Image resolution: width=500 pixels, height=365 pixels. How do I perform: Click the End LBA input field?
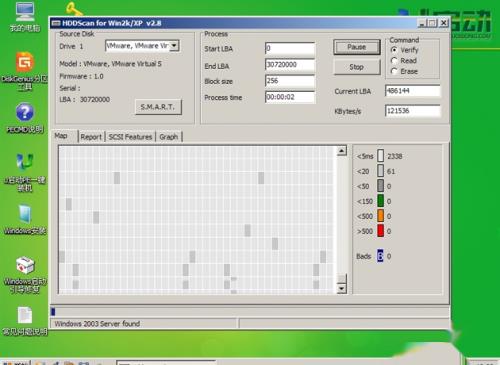pos(290,65)
